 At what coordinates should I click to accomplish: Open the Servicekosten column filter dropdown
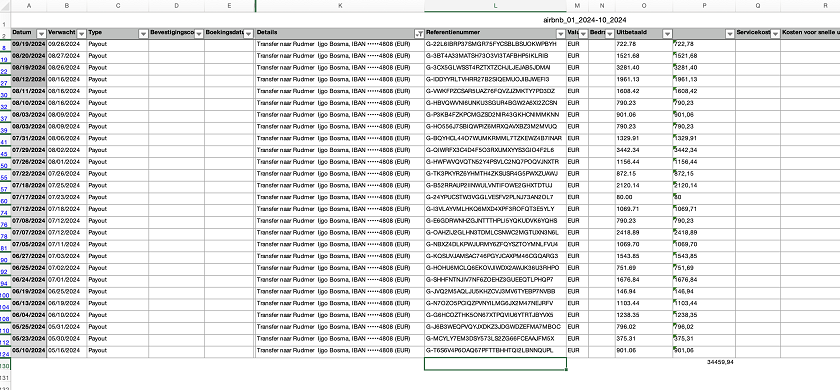click(775, 33)
